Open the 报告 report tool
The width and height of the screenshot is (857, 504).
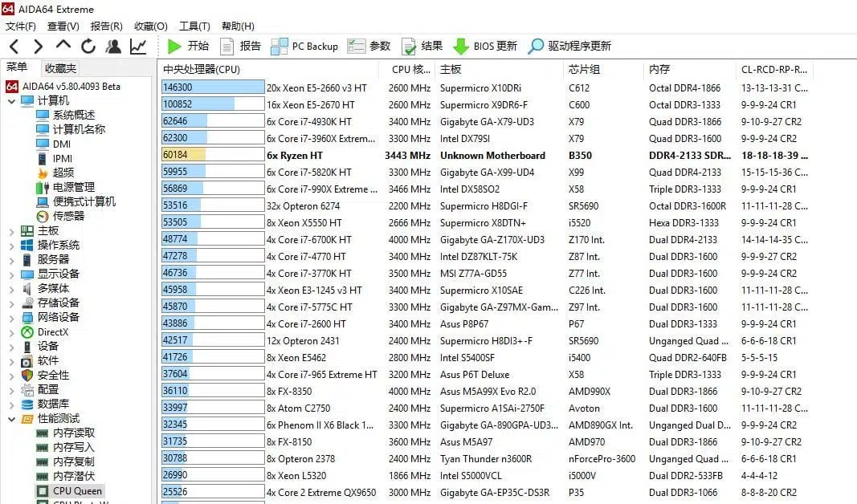coord(240,47)
